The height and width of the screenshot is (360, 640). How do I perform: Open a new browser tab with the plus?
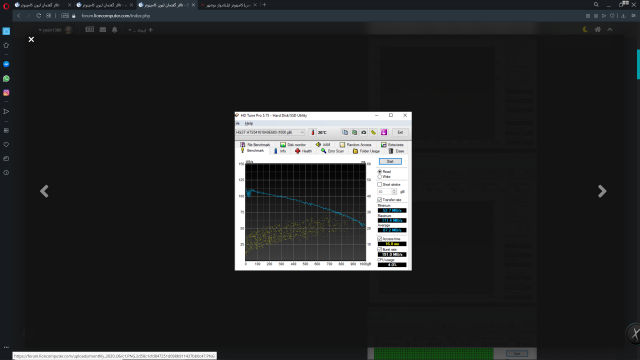(264, 5)
